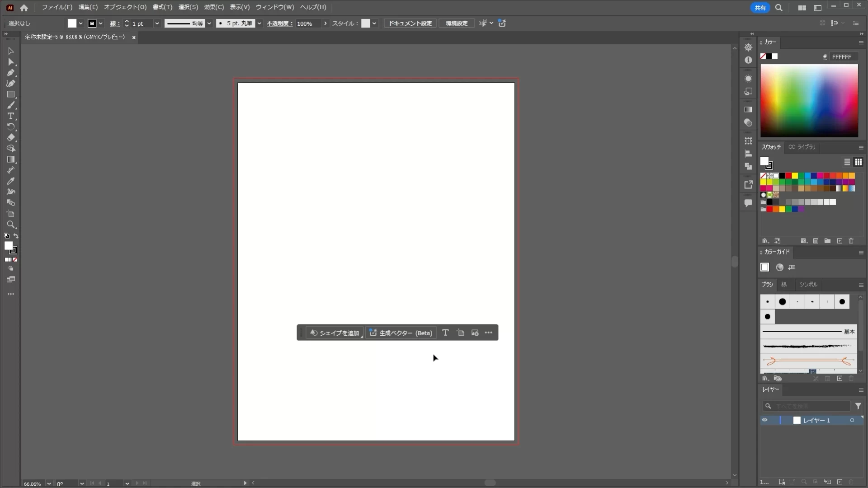
Task: Switch to the シンボル tab
Action: (x=808, y=285)
